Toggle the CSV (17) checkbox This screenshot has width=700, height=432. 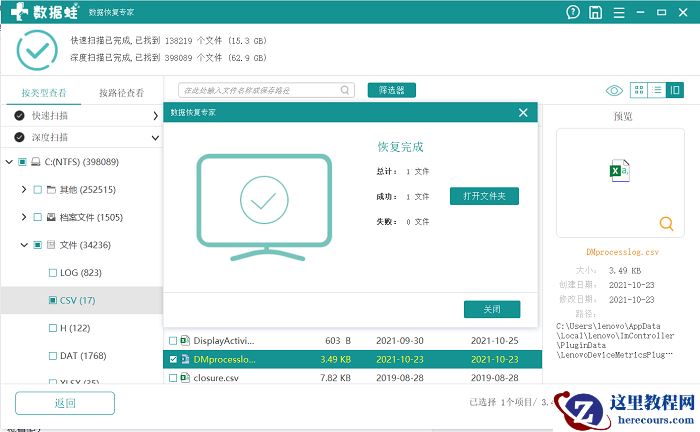click(53, 300)
